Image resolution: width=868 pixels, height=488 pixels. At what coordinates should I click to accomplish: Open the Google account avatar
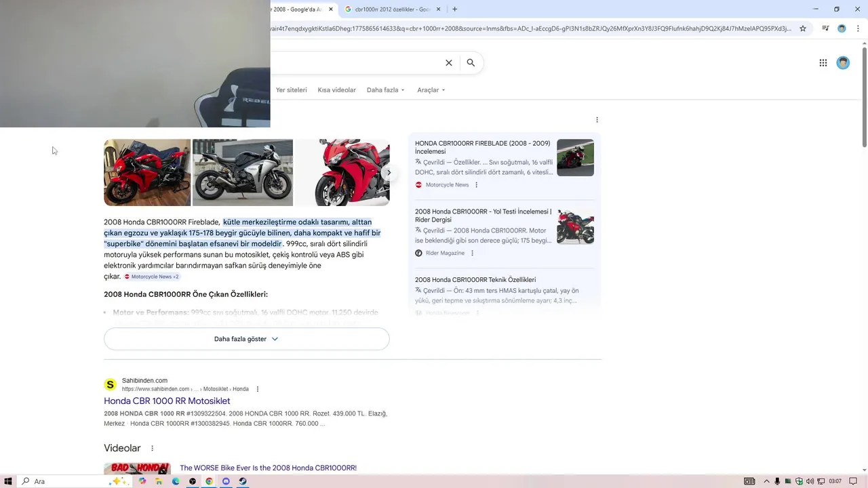pyautogui.click(x=843, y=63)
